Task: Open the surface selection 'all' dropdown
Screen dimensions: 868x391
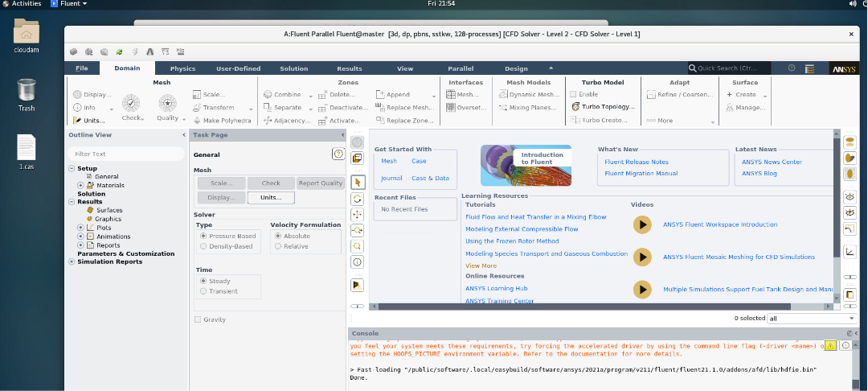Action: pos(812,319)
